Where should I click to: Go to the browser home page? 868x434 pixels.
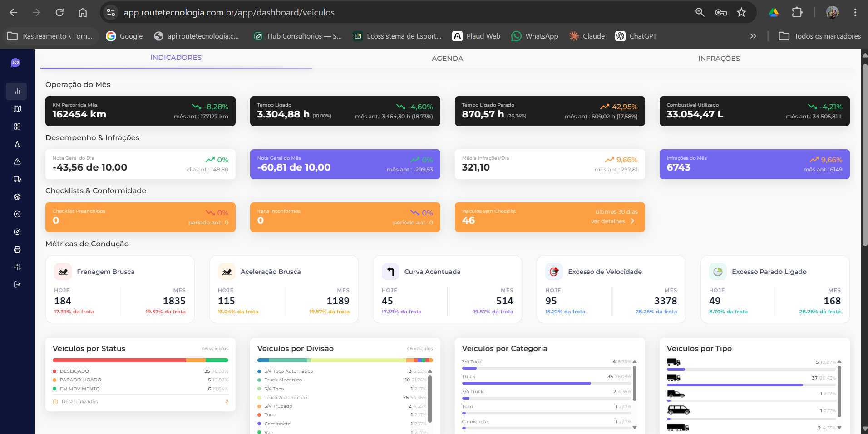click(83, 12)
